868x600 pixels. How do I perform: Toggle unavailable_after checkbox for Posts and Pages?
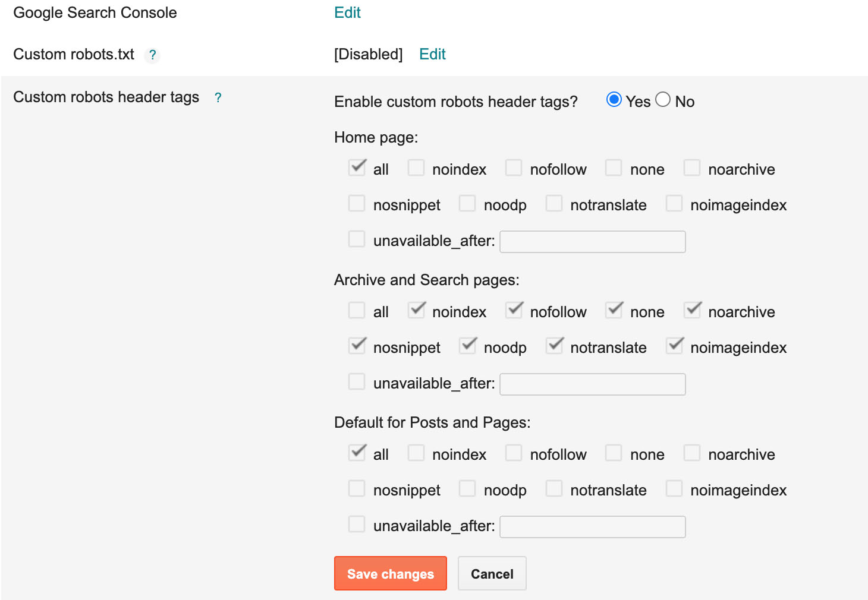(x=357, y=525)
